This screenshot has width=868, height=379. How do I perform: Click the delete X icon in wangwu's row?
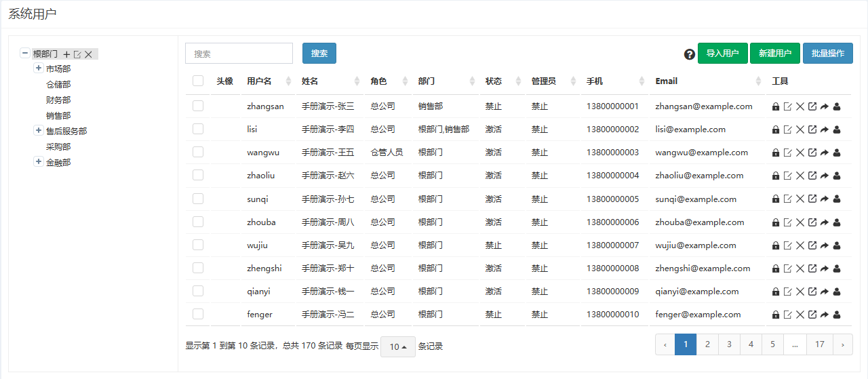(800, 153)
